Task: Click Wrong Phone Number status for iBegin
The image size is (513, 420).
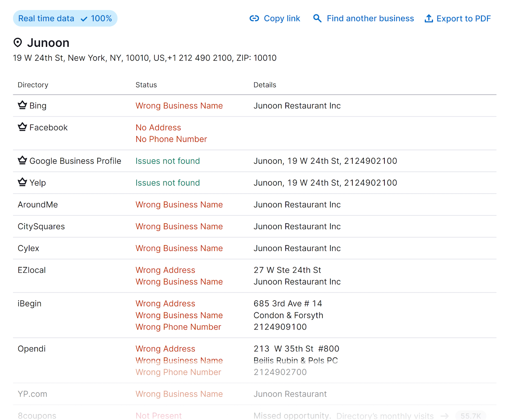Action: pyautogui.click(x=178, y=327)
